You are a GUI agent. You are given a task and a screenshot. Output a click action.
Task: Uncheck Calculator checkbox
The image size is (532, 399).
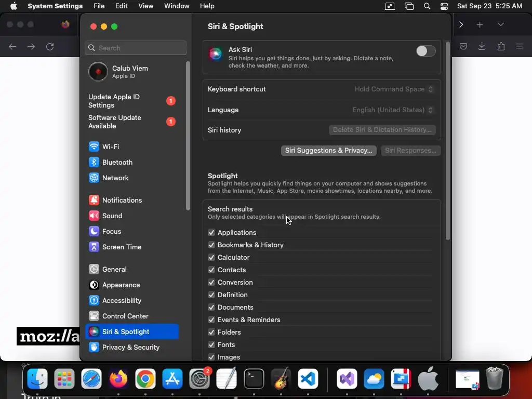211,258
